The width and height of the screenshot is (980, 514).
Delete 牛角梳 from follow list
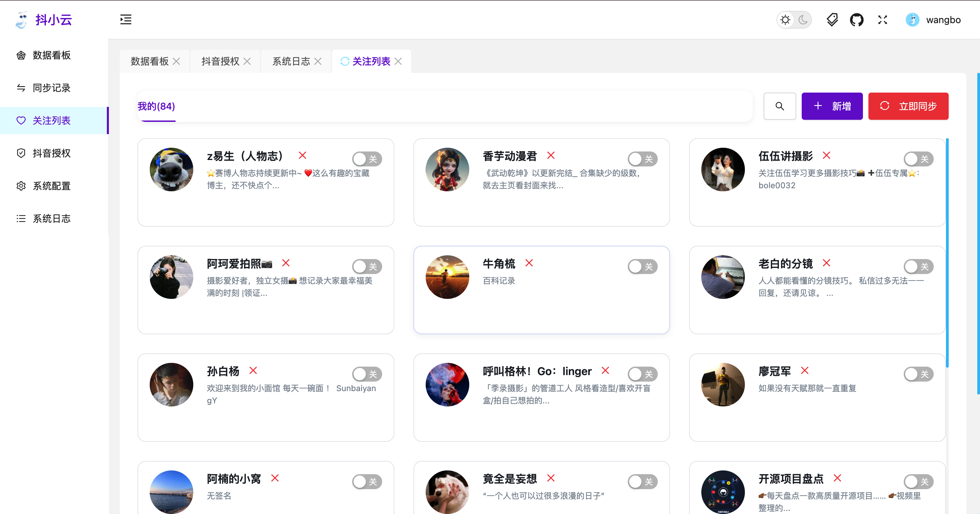pos(529,263)
